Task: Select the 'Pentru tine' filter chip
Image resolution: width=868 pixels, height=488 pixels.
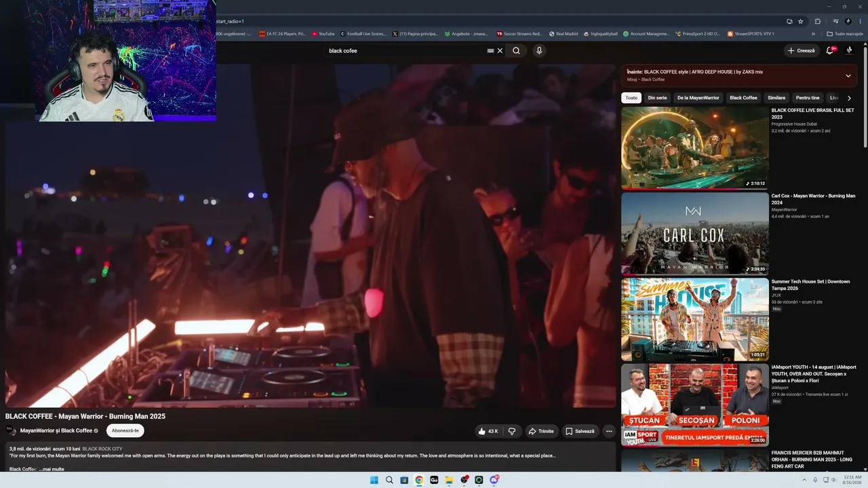Action: pyautogui.click(x=808, y=98)
